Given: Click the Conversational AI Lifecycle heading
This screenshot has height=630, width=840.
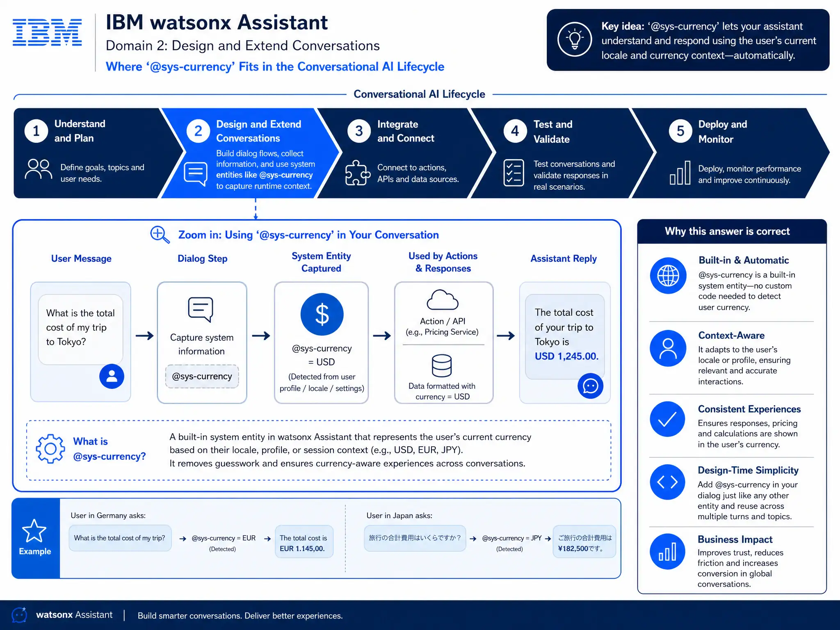Looking at the screenshot, I should pos(419,94).
